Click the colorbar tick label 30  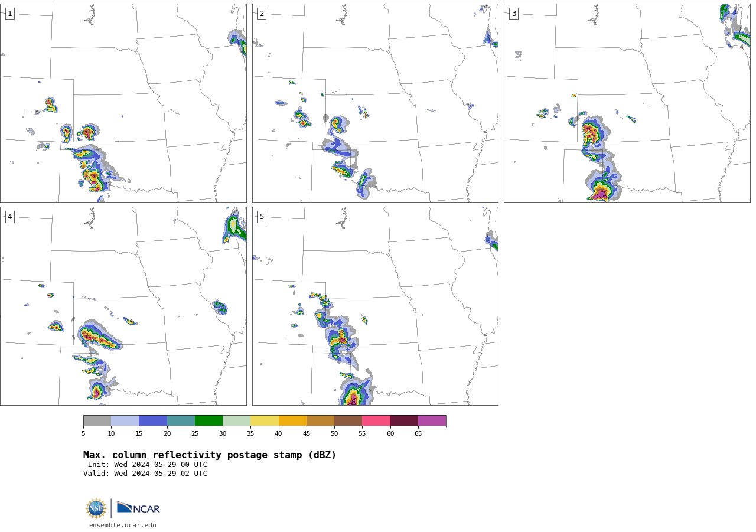223,434
